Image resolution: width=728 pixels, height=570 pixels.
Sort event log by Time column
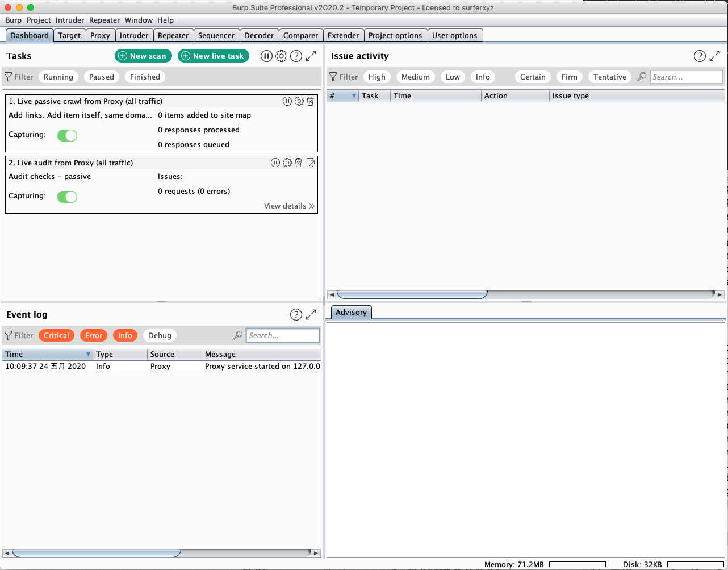coord(47,354)
